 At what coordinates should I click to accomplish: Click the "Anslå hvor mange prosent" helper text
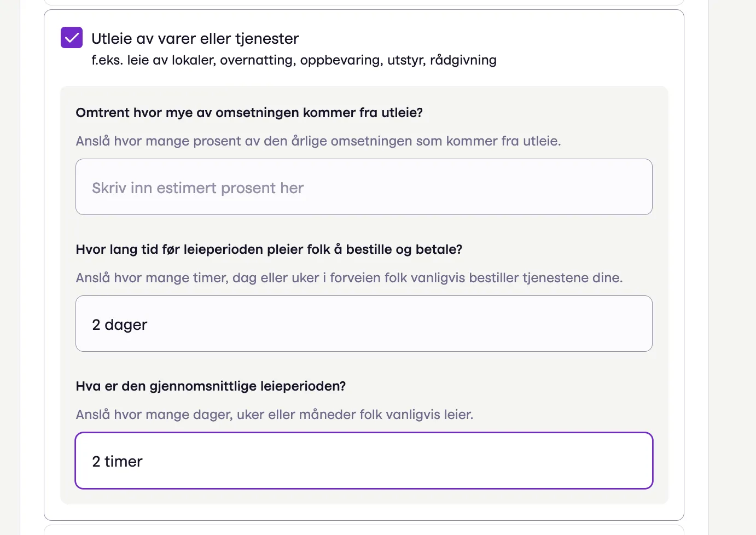pyautogui.click(x=318, y=141)
